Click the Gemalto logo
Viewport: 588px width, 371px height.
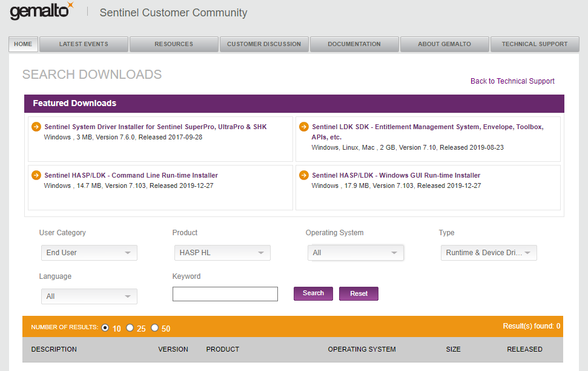[x=42, y=11]
